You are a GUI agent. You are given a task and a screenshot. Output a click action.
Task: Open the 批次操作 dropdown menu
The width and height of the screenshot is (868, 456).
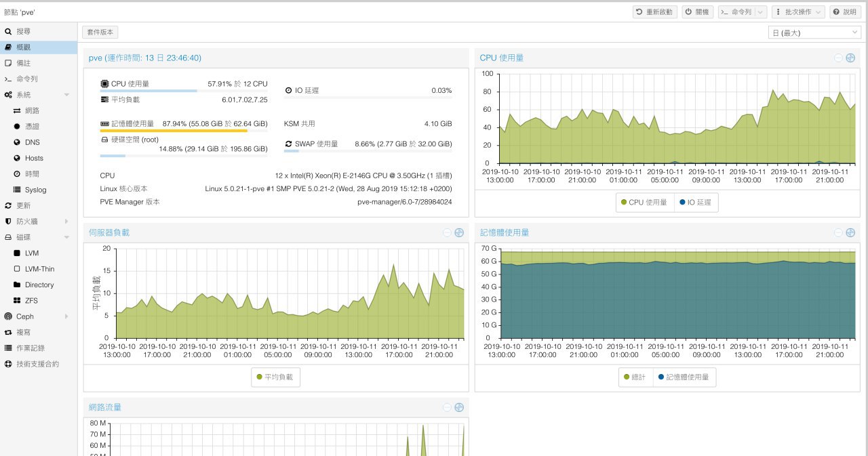799,12
